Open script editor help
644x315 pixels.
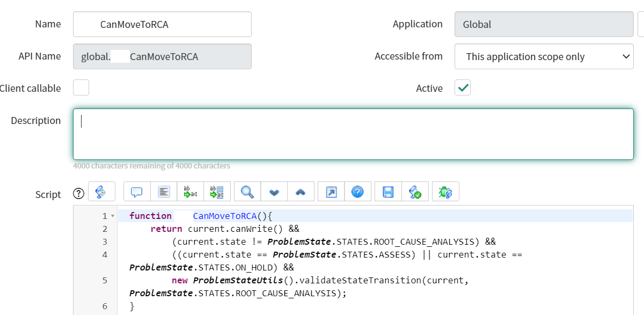(358, 191)
